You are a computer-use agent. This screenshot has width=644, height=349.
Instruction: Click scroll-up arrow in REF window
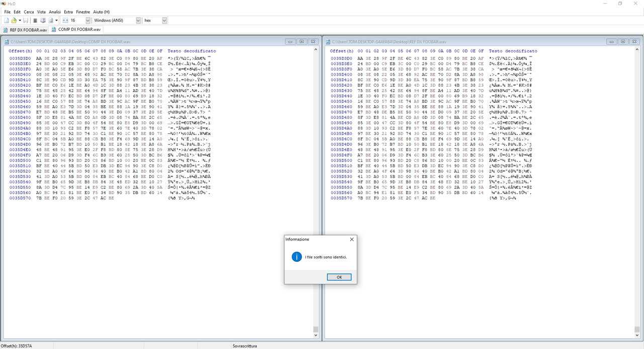(637, 50)
